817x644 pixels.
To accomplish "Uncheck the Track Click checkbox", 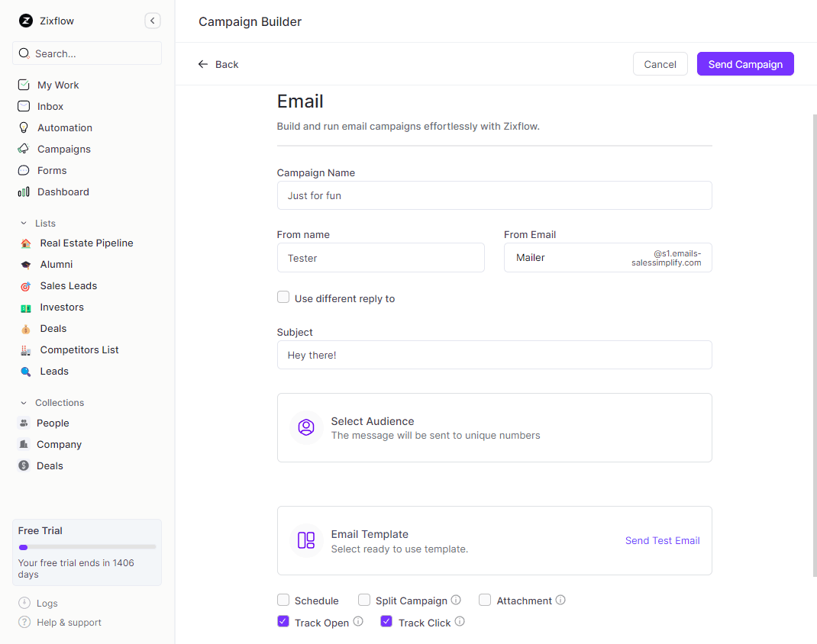I will coord(386,622).
